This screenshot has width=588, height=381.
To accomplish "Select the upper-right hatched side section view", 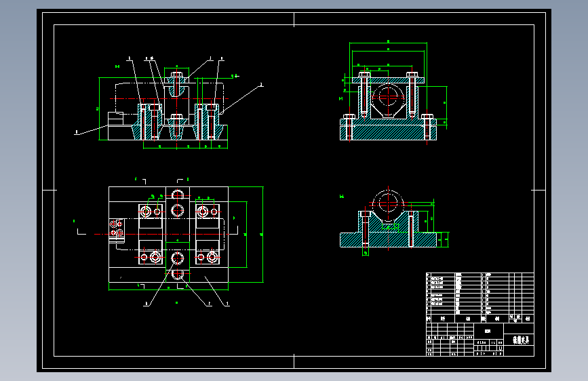I will point(388,107).
